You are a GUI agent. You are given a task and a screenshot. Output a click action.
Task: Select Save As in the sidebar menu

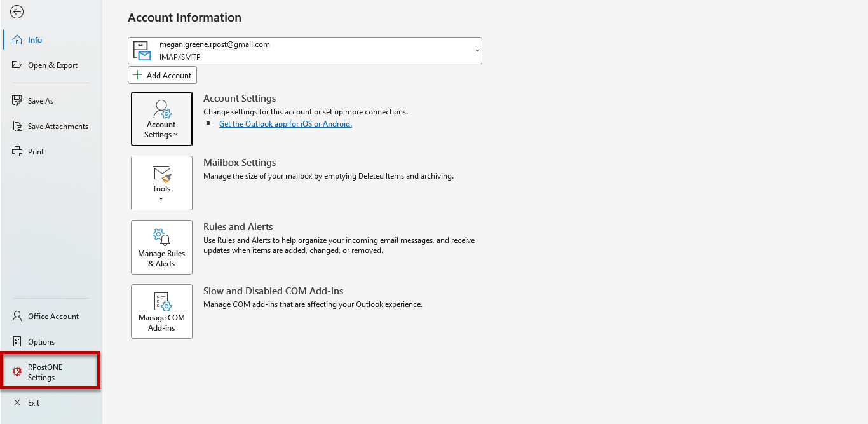coord(41,101)
